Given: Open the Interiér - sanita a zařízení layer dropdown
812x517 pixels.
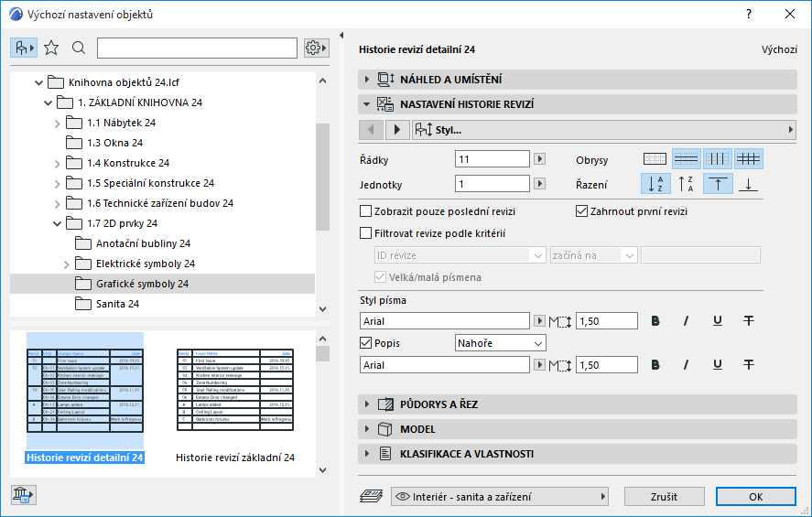Looking at the screenshot, I should coord(499,497).
